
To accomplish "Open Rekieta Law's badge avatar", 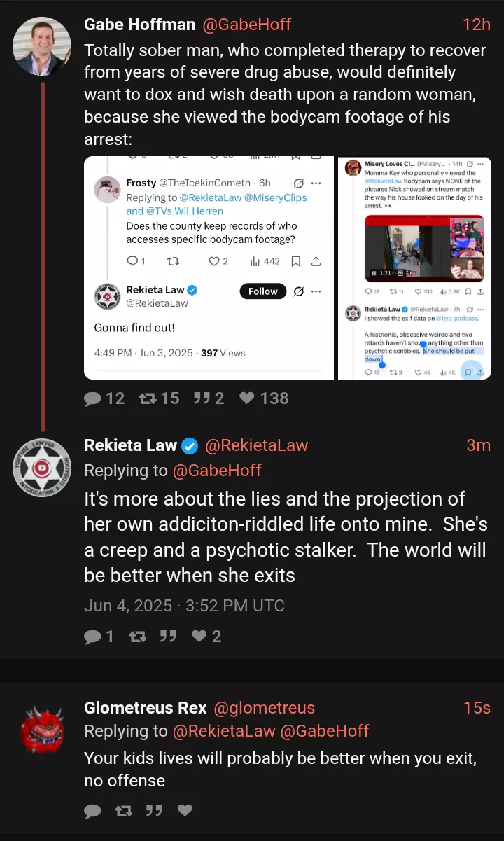I will (42, 468).
